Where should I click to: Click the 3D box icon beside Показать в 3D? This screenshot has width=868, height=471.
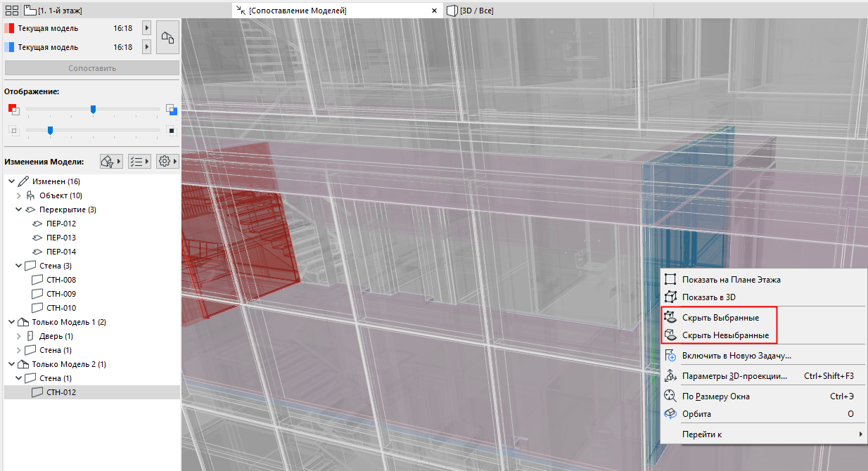[670, 297]
